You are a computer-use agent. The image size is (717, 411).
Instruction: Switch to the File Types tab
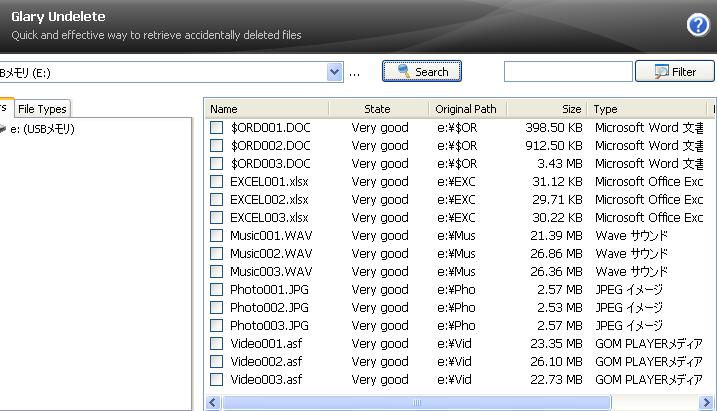(x=42, y=109)
